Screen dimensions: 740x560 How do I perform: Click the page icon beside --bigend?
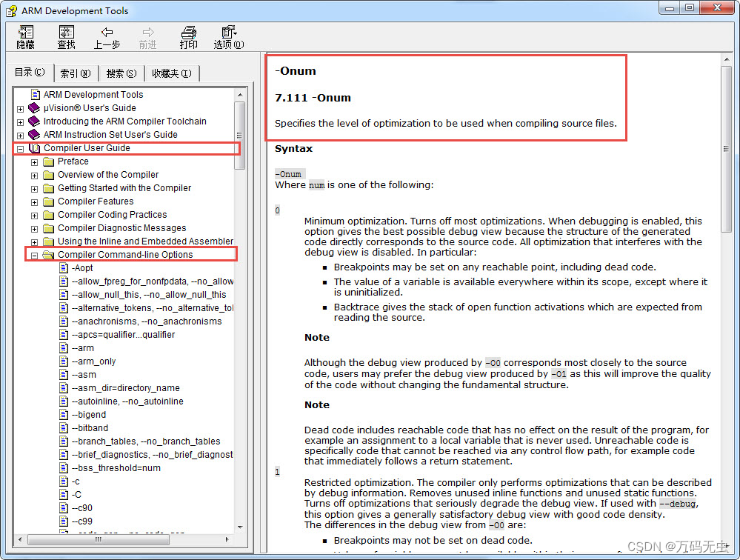(x=64, y=415)
